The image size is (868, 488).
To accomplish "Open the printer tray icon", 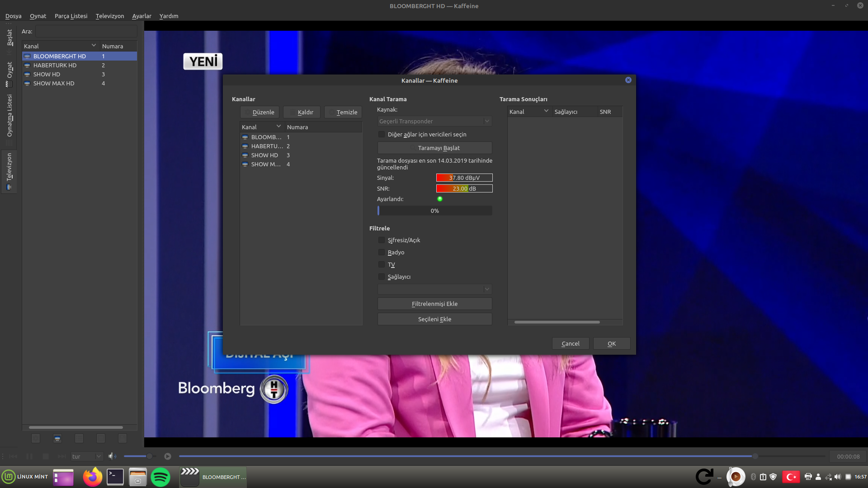I will click(x=808, y=477).
